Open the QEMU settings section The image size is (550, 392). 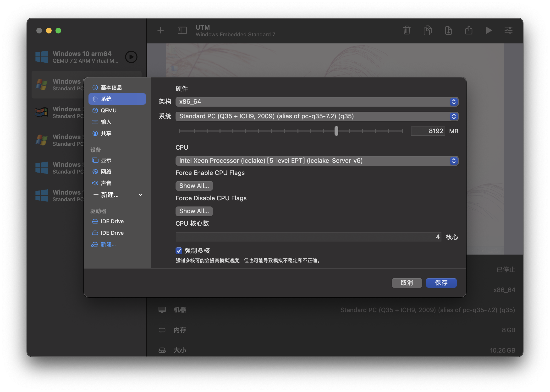[x=109, y=110]
